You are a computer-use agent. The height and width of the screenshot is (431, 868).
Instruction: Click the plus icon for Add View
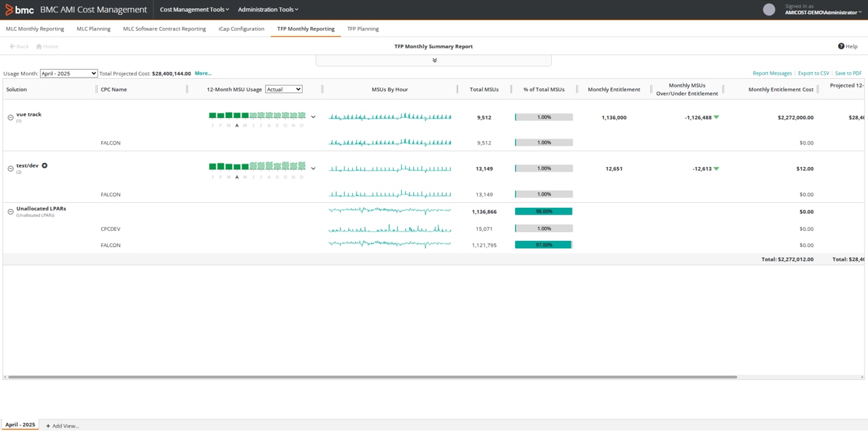pos(48,426)
